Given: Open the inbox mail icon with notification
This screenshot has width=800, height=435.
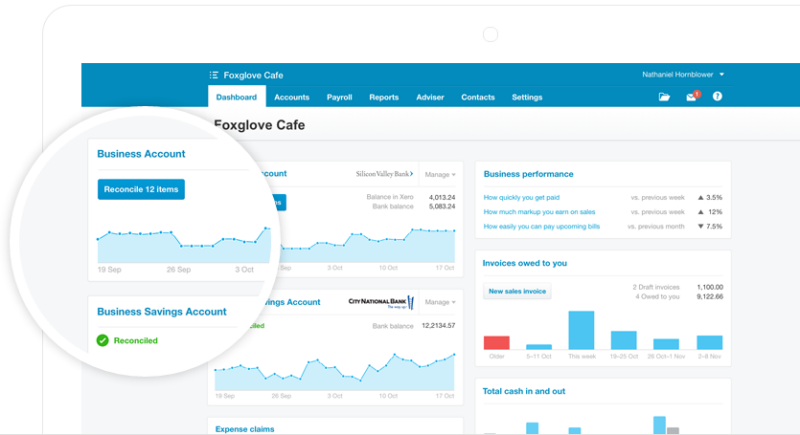Looking at the screenshot, I should (x=692, y=96).
